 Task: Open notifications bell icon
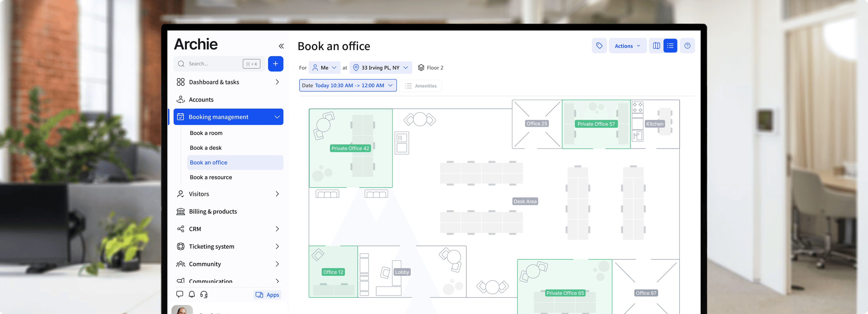coord(192,295)
